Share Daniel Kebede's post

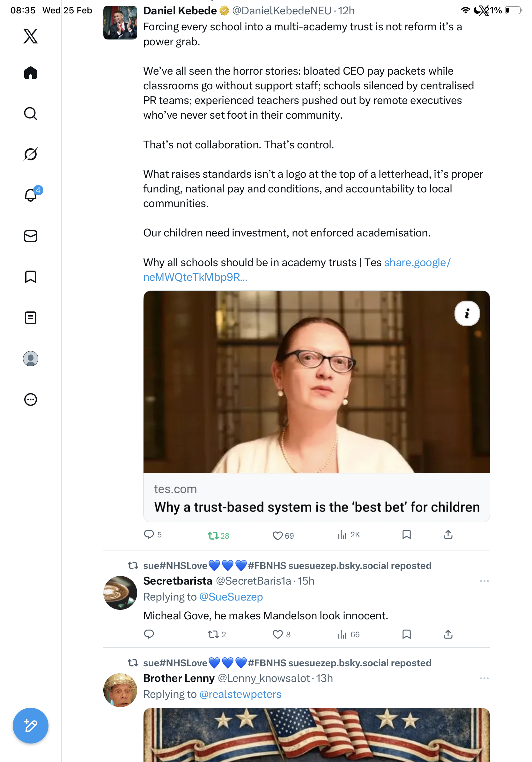[x=448, y=535]
